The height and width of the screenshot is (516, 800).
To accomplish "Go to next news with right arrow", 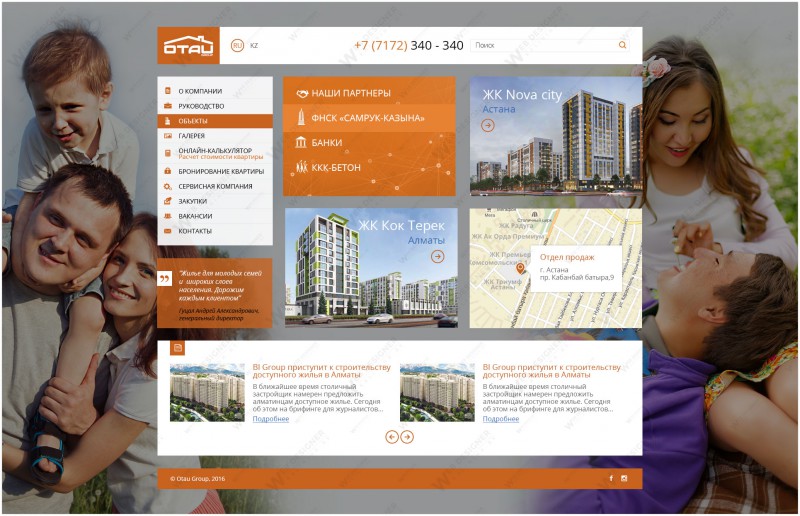I will pos(407,437).
